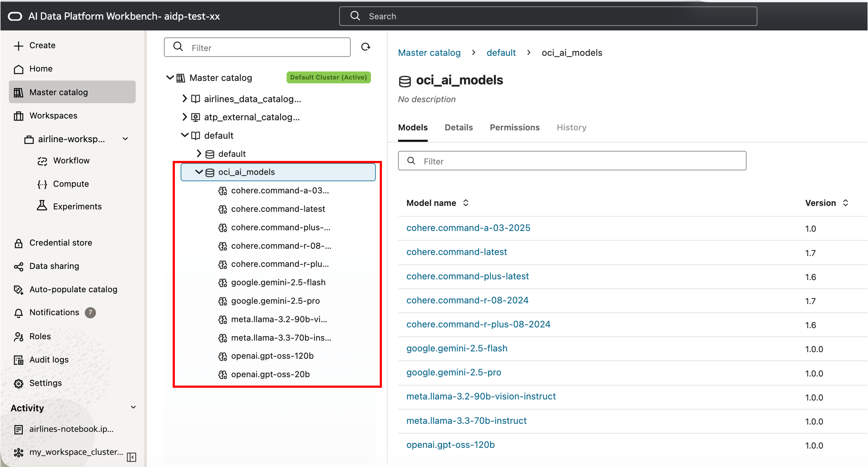Open Audit logs

coord(49,360)
